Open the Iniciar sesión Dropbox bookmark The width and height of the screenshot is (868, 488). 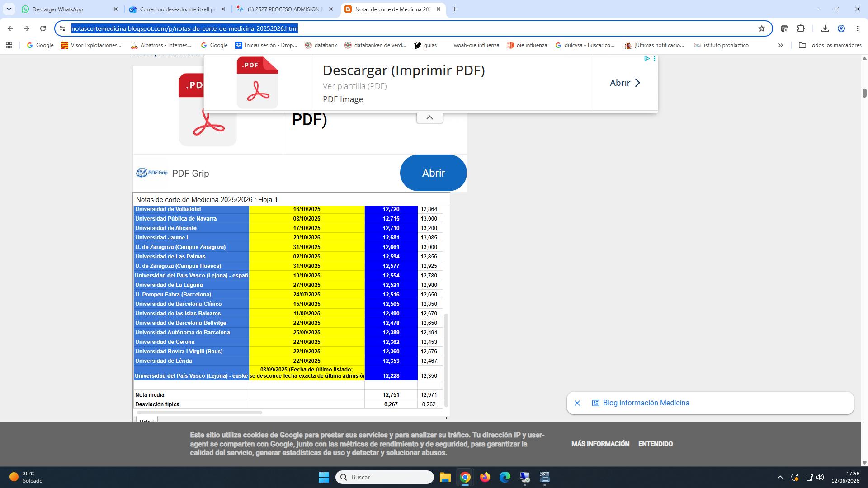pyautogui.click(x=266, y=45)
